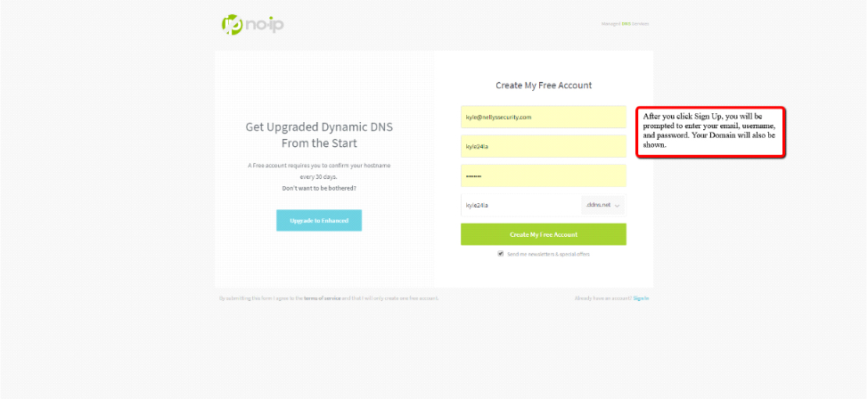Viewport: 868px width, 399px height.
Task: Uncheck the newsletters and special offers checkbox
Action: tap(501, 254)
